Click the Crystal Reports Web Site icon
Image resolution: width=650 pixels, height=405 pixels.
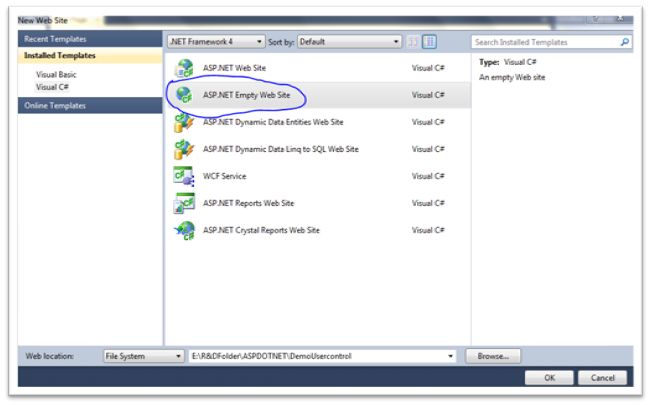184,230
